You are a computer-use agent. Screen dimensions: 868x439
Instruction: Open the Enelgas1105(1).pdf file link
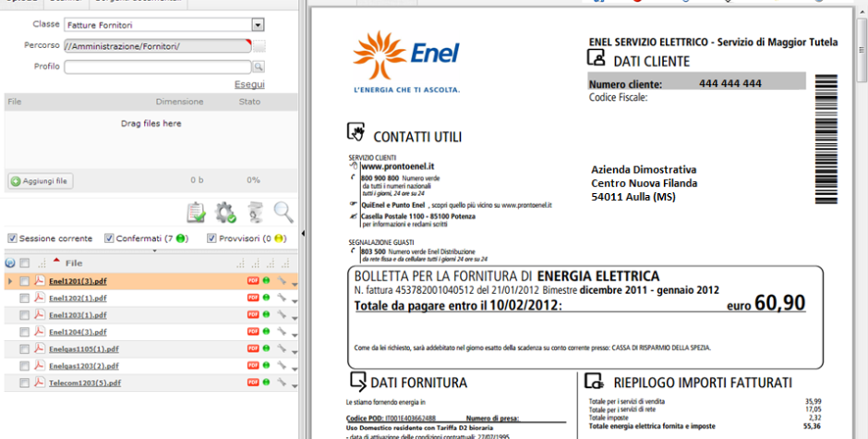[x=84, y=349]
